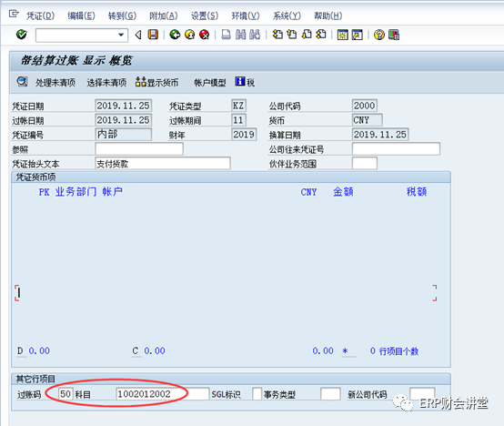Click the green Back arrow icon
The image size is (504, 426).
coord(175,35)
